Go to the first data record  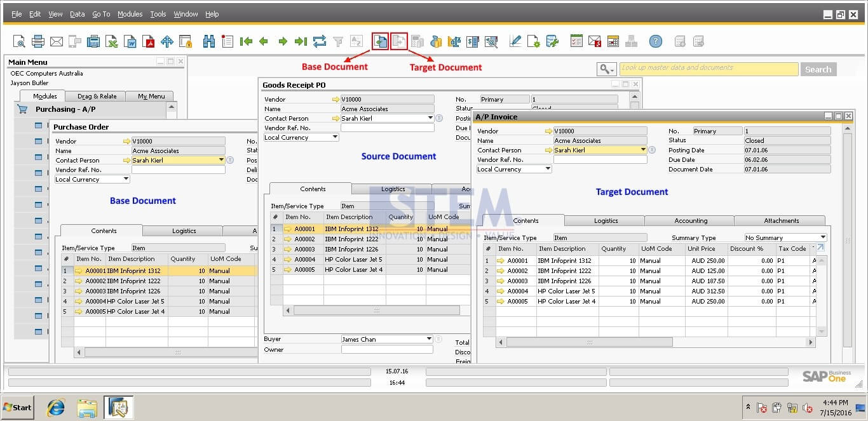(246, 41)
